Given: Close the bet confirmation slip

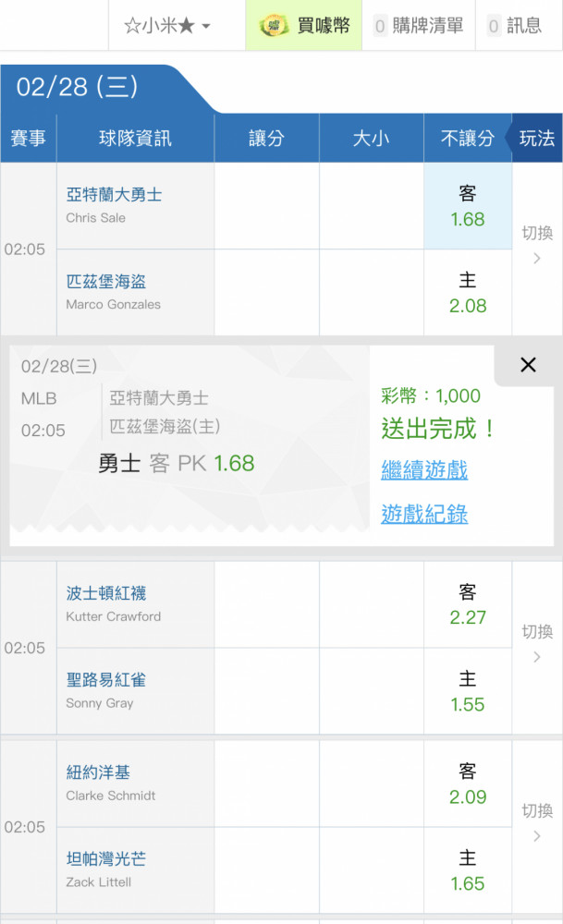Looking at the screenshot, I should tap(528, 365).
